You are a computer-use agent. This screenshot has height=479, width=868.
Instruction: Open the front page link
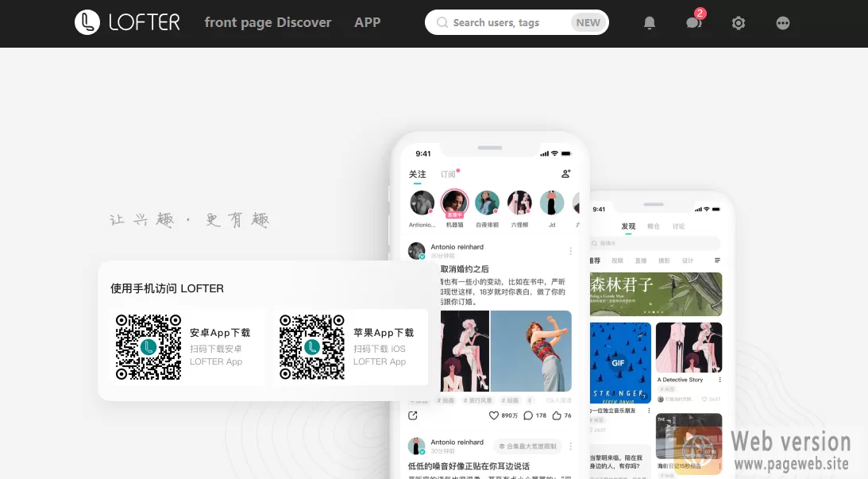click(x=238, y=23)
